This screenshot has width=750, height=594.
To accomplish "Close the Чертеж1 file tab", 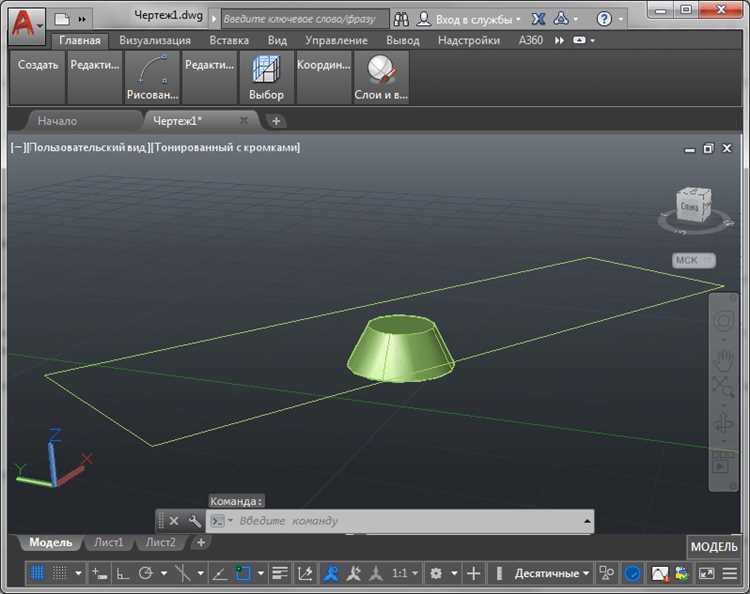I will (x=244, y=121).
